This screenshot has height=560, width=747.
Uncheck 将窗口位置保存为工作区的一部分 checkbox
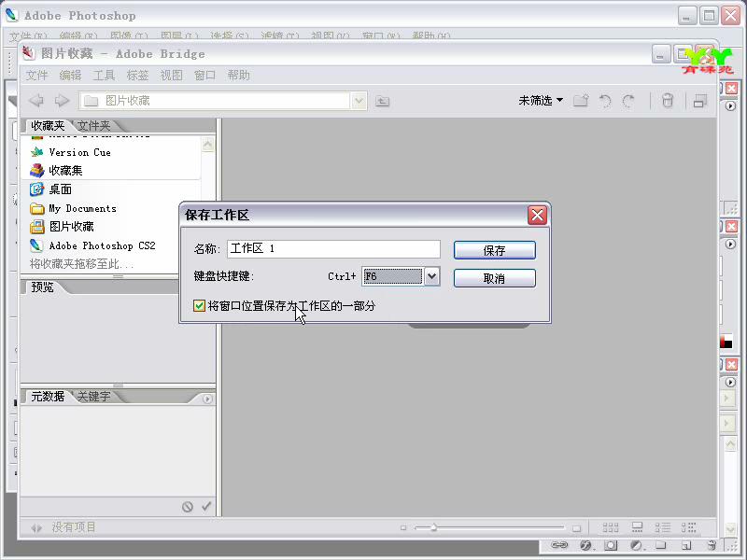pyautogui.click(x=199, y=306)
